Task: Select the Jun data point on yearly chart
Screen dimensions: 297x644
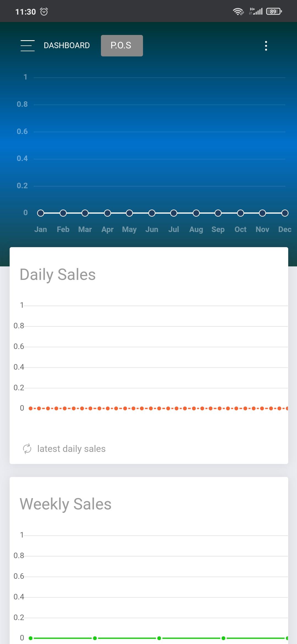Action: (x=152, y=213)
